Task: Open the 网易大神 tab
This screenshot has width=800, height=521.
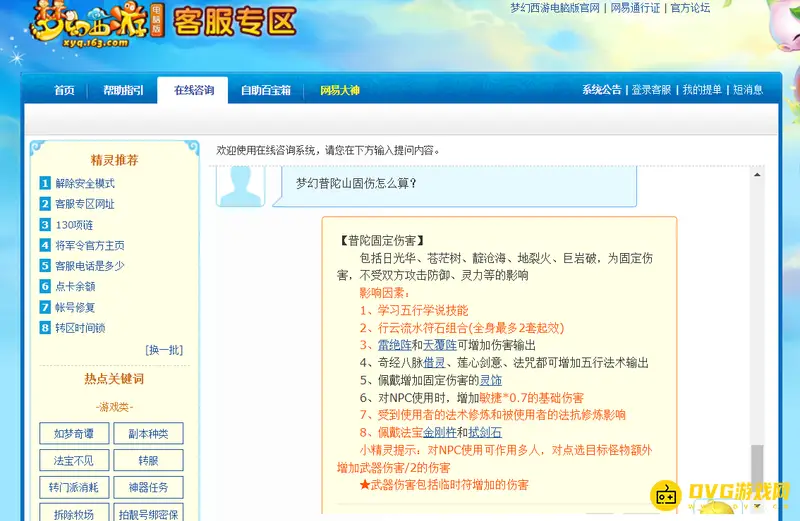Action: (x=340, y=90)
